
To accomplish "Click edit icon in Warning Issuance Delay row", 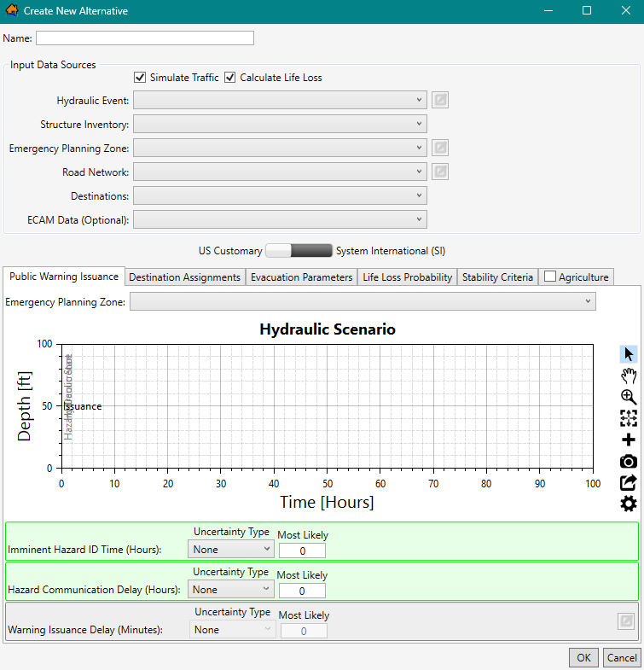I will coord(626,621).
